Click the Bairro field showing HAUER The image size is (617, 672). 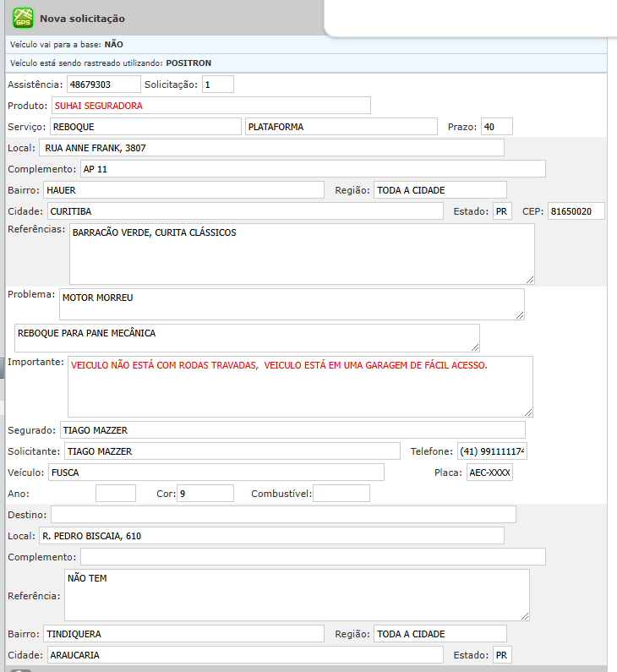coord(183,190)
